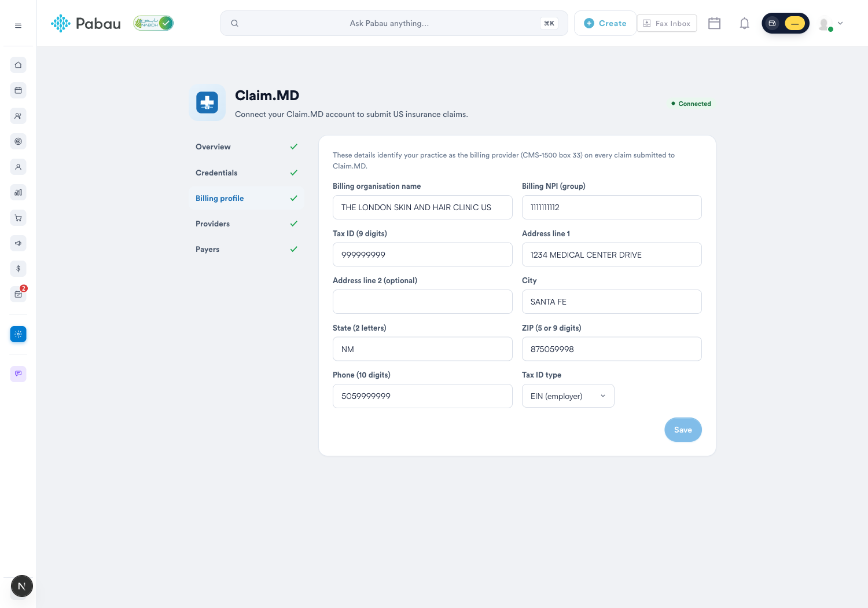868x608 pixels.
Task: Click the Claim.MD heading
Action: pos(267,96)
